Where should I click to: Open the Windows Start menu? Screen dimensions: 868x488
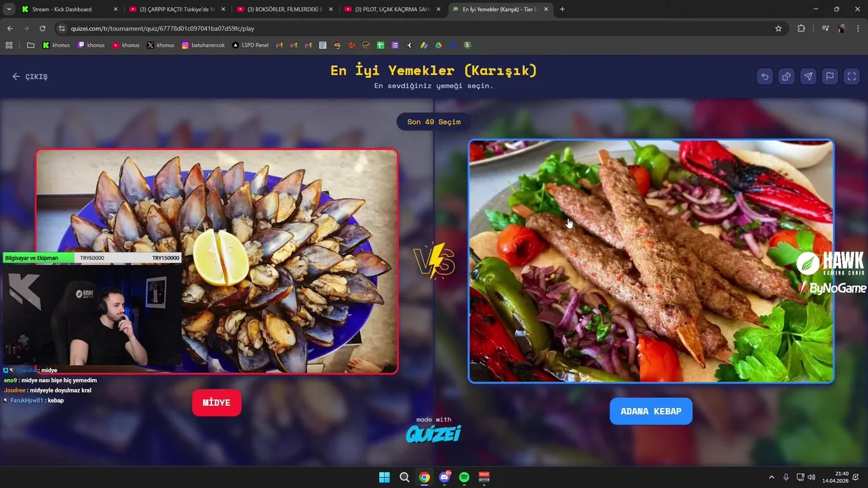384,477
